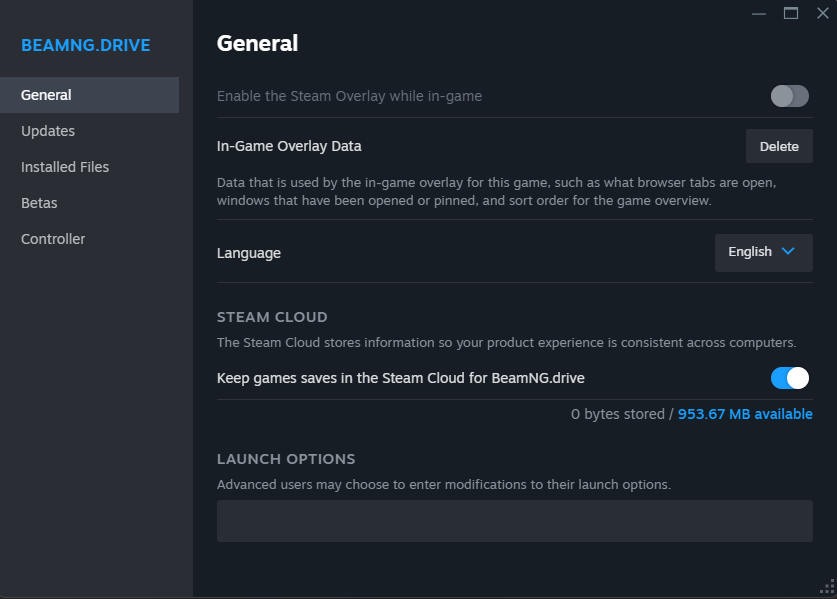Maximize the properties window
Screen dimensions: 837x599
tap(791, 13)
